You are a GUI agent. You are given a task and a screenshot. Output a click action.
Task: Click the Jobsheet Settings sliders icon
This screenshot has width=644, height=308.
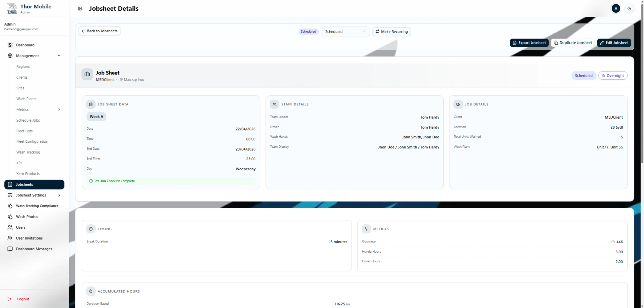[10, 195]
